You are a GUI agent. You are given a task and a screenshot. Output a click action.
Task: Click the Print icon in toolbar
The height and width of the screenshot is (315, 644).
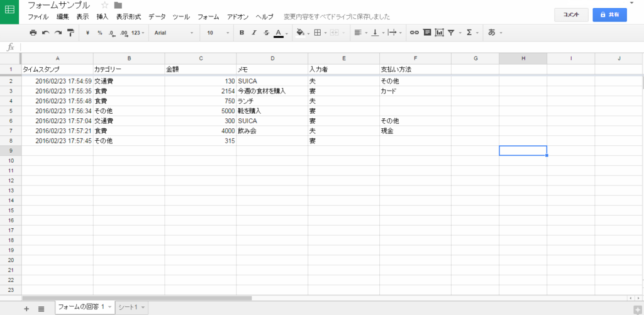(x=33, y=33)
